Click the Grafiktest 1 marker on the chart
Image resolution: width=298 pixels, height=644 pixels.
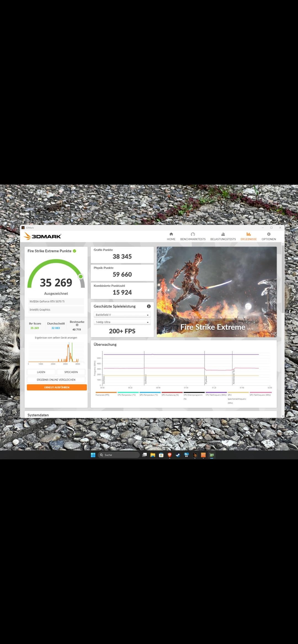click(103, 368)
